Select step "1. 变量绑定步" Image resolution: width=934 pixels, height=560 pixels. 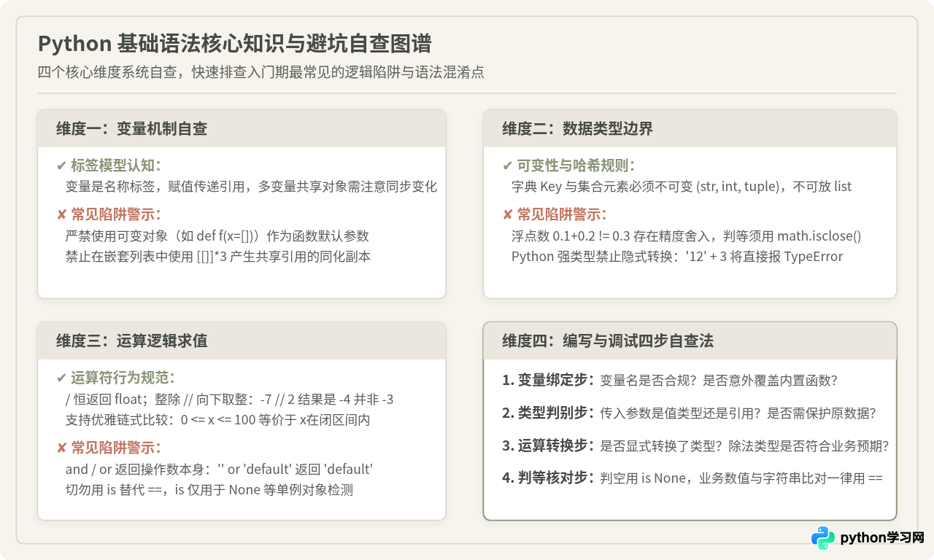[x=670, y=380]
